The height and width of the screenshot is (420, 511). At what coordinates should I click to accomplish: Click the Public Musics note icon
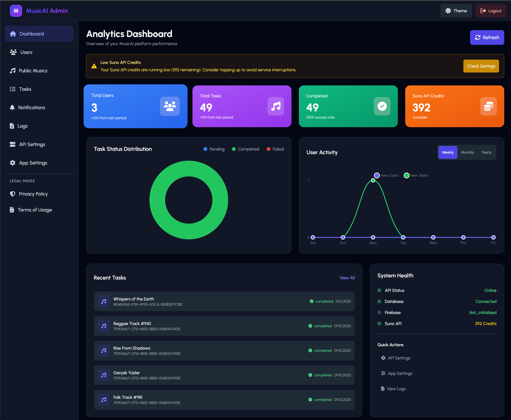(13, 71)
